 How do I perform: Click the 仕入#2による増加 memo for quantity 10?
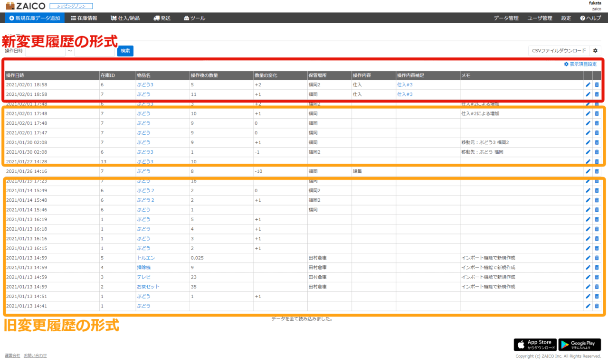(x=480, y=113)
